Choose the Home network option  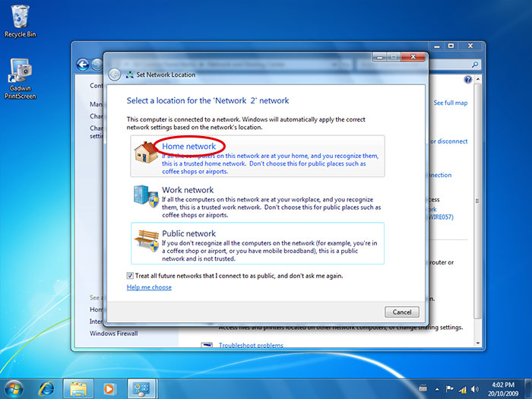[258, 156]
